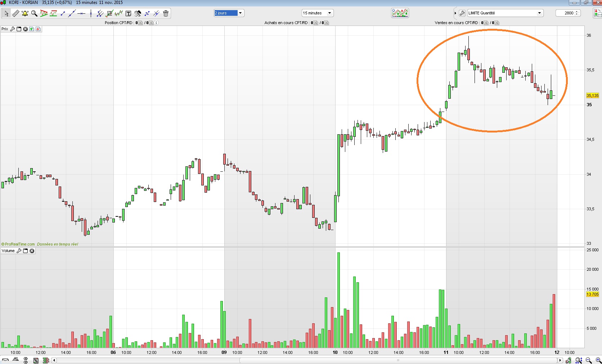Click the yellow 13 705 volume label
The width and height of the screenshot is (602, 364).
click(592, 294)
